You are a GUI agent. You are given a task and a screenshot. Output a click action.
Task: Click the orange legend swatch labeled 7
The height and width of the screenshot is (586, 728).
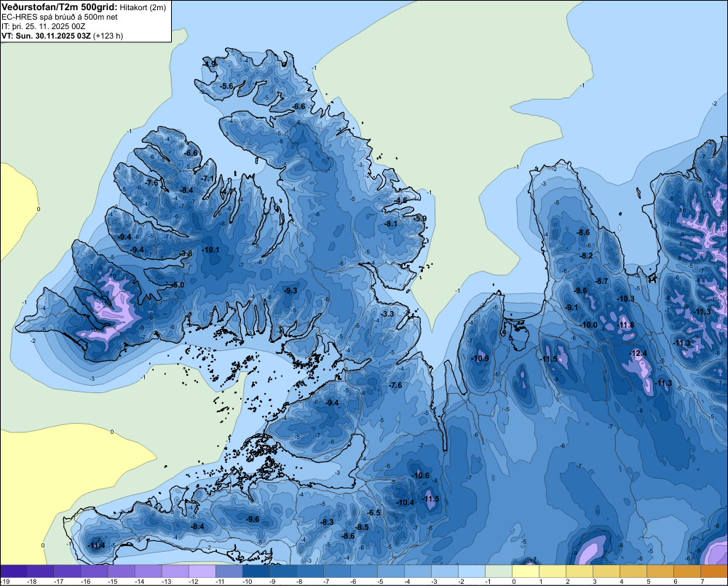(714, 571)
